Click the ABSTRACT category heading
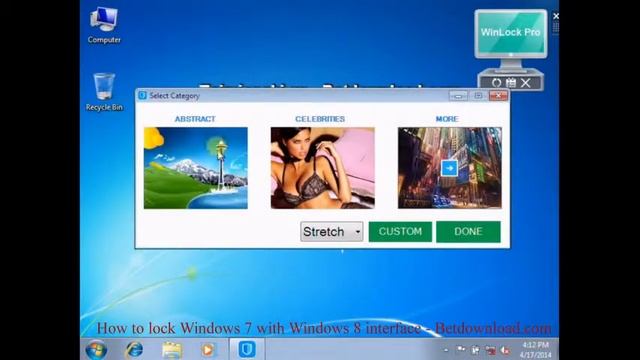640x360 pixels. [195, 119]
